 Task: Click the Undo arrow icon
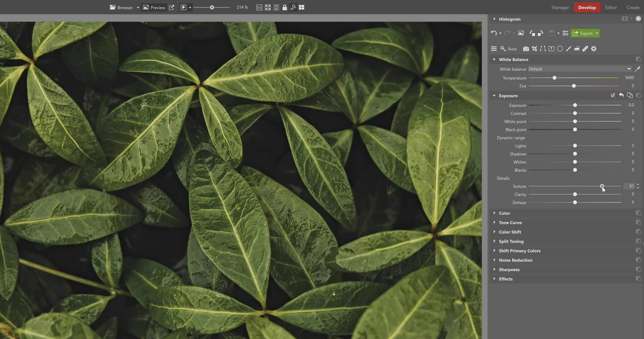(x=494, y=33)
